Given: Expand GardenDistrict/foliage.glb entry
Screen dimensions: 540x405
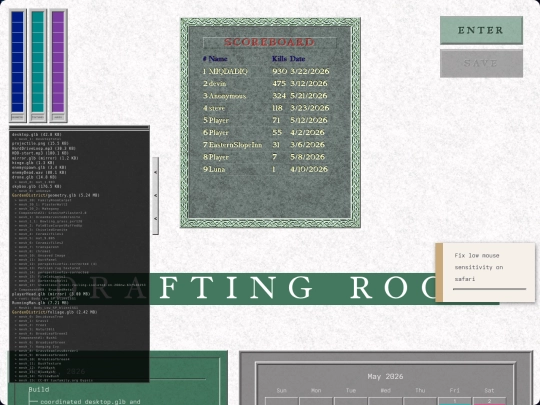Looking at the screenshot, I should click(54, 312).
